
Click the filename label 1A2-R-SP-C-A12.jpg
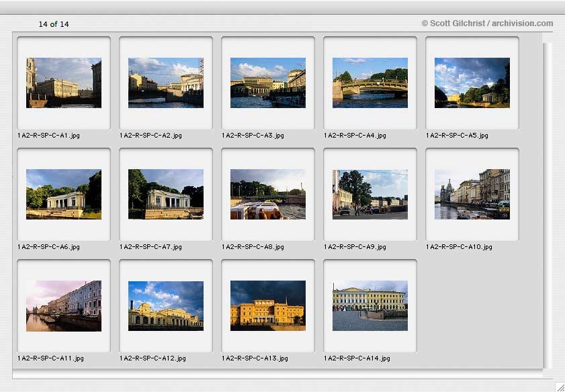pyautogui.click(x=153, y=358)
